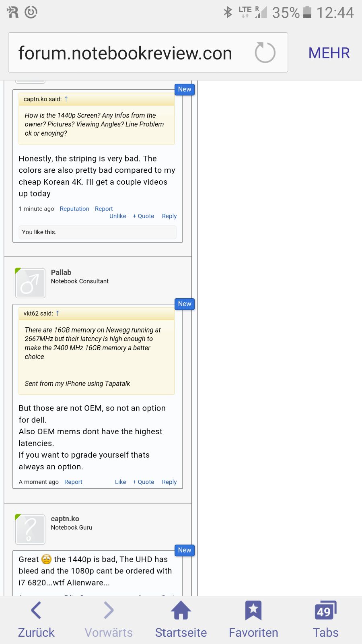362x644 pixels.
Task: Jump to captn.ko's quoted post arrow
Action: [x=66, y=99]
